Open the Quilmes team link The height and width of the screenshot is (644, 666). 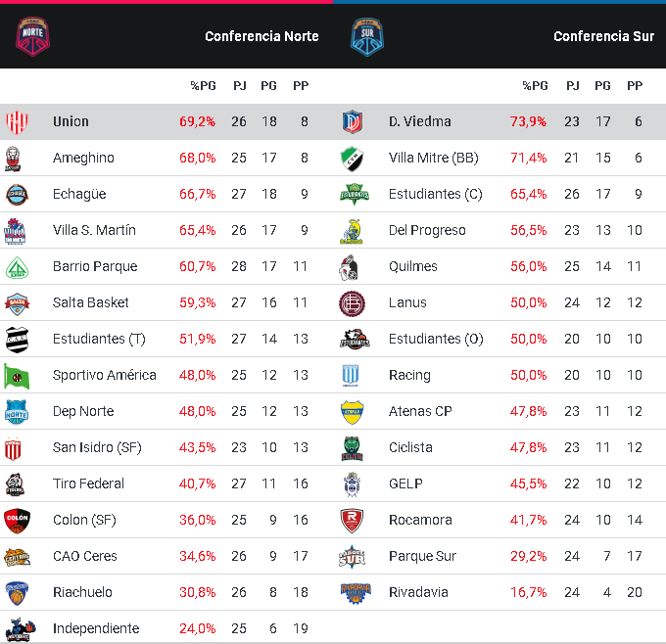[413, 267]
